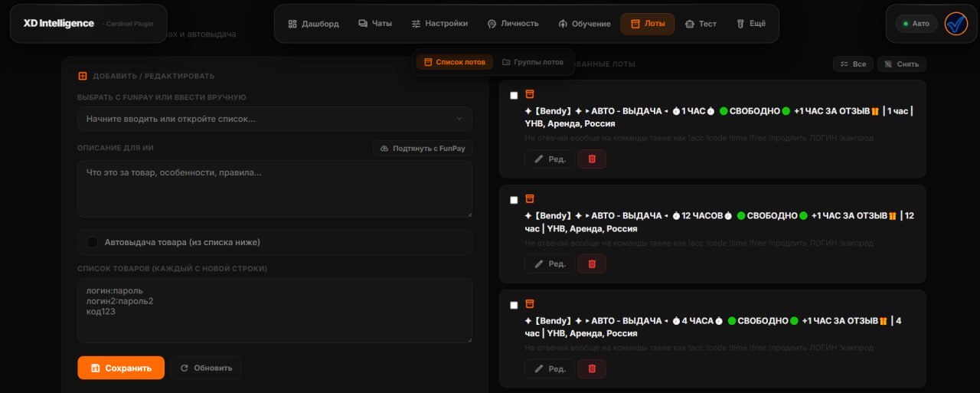Click the combobox chevron arrow
Image resolution: width=980 pixels, height=393 pixels.
(459, 119)
